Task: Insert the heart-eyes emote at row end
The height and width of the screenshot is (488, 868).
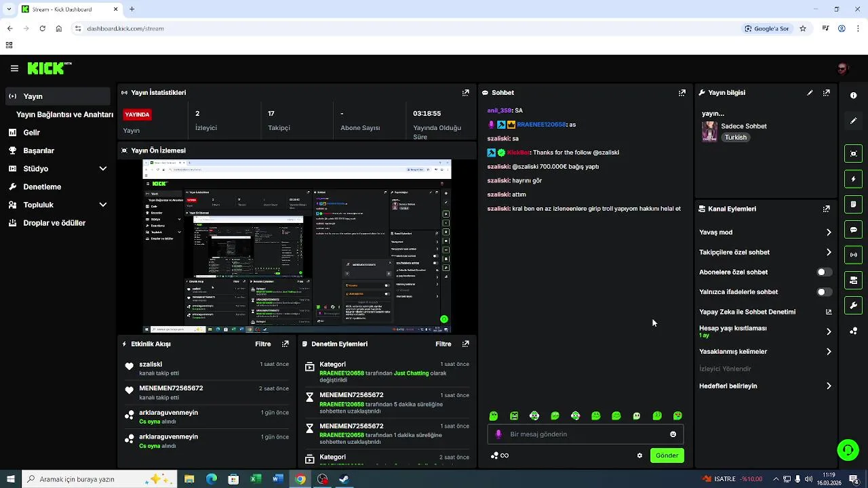Action: click(677, 415)
